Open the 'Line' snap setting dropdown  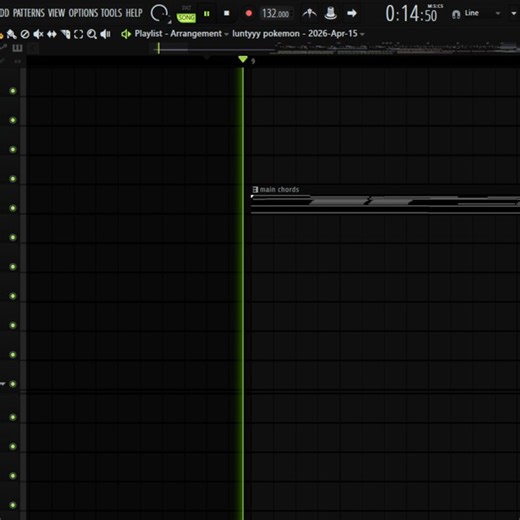tap(482, 13)
